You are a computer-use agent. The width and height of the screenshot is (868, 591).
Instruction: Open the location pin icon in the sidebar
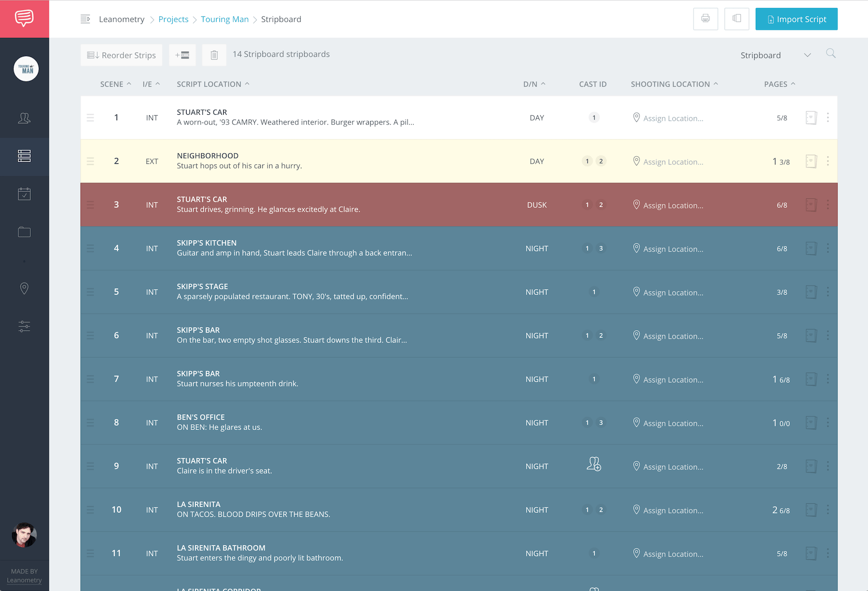[24, 288]
